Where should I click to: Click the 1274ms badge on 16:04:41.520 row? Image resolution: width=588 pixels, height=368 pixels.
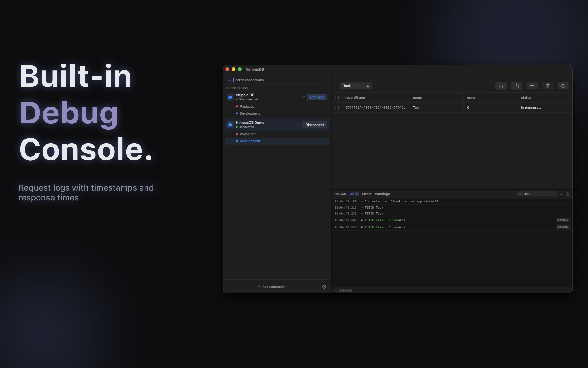562,227
